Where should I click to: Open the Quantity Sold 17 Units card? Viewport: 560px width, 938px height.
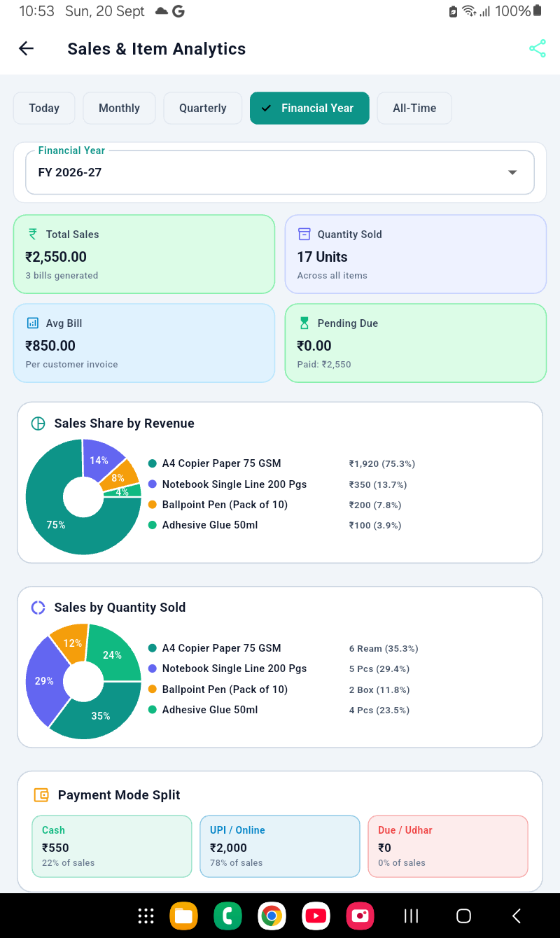click(416, 253)
